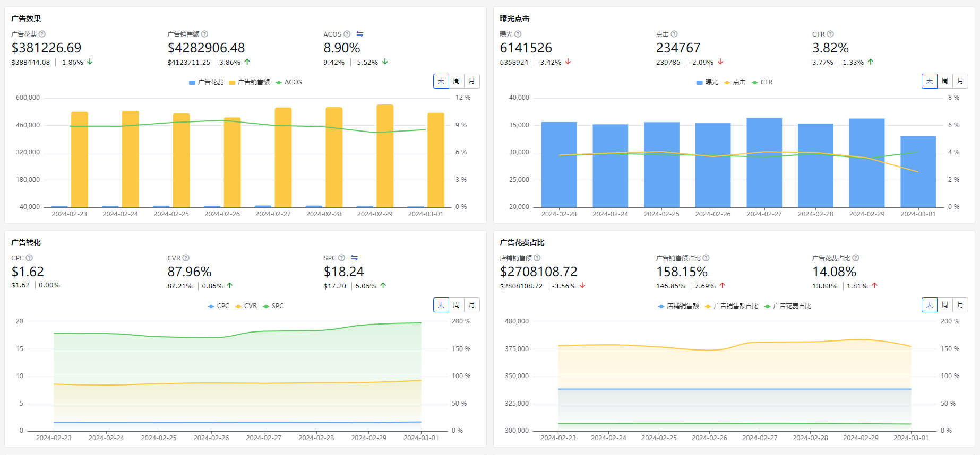The image size is (980, 455).
Task: Click the 6141526 impressions value
Action: tap(526, 48)
